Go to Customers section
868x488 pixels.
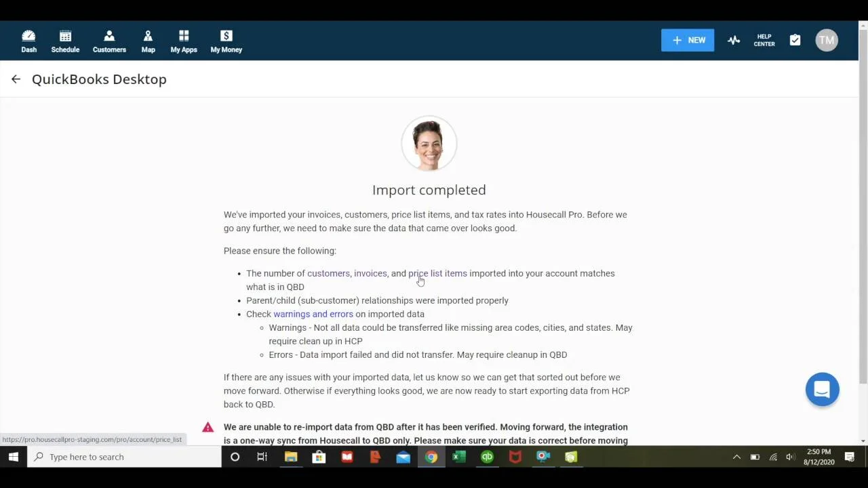(109, 41)
